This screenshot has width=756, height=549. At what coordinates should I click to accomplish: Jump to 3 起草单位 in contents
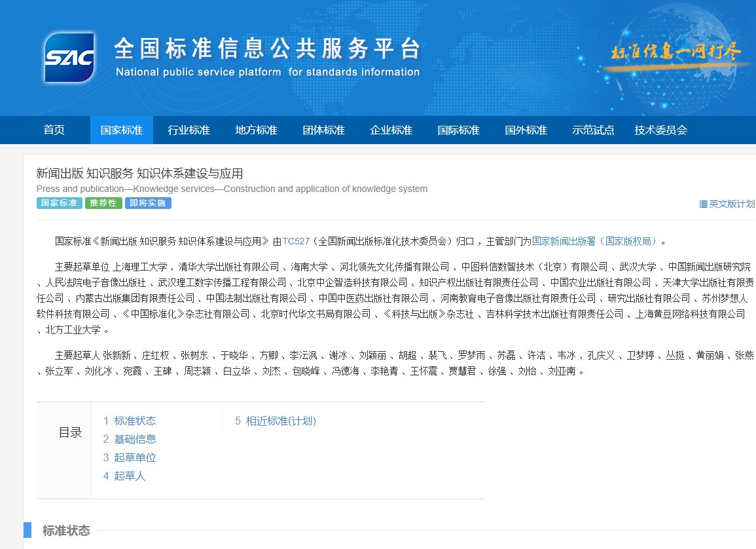tap(130, 457)
